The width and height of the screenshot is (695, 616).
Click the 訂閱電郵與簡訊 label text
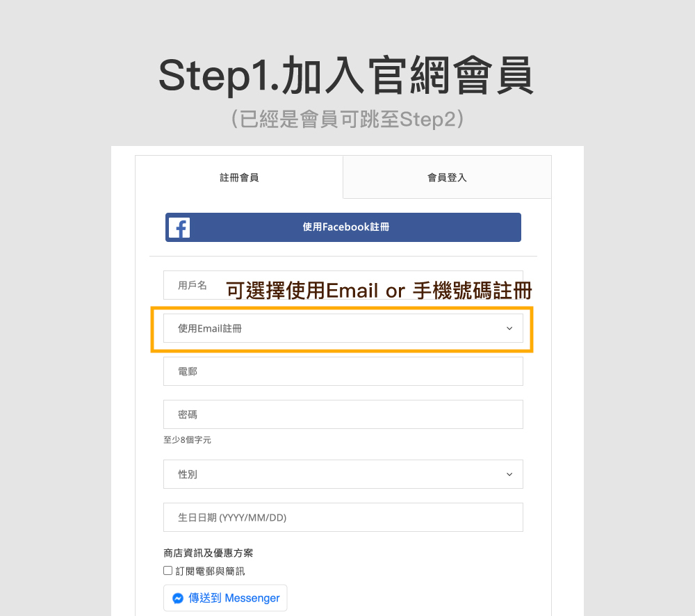click(x=210, y=572)
